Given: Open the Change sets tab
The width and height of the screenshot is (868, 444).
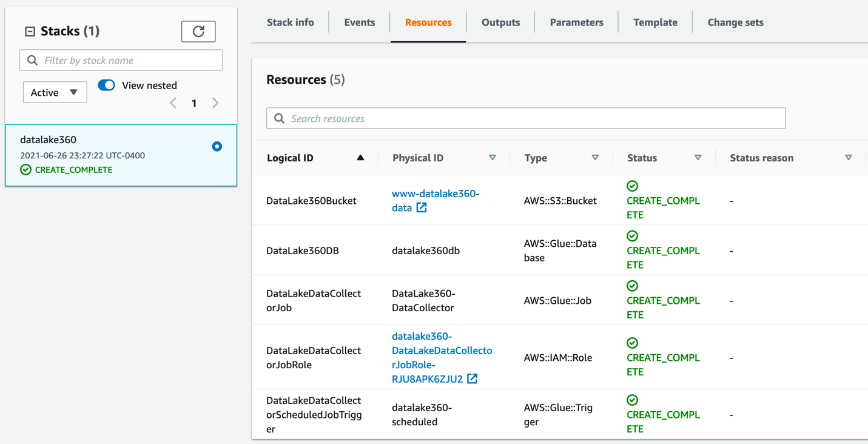Looking at the screenshot, I should click(x=736, y=22).
